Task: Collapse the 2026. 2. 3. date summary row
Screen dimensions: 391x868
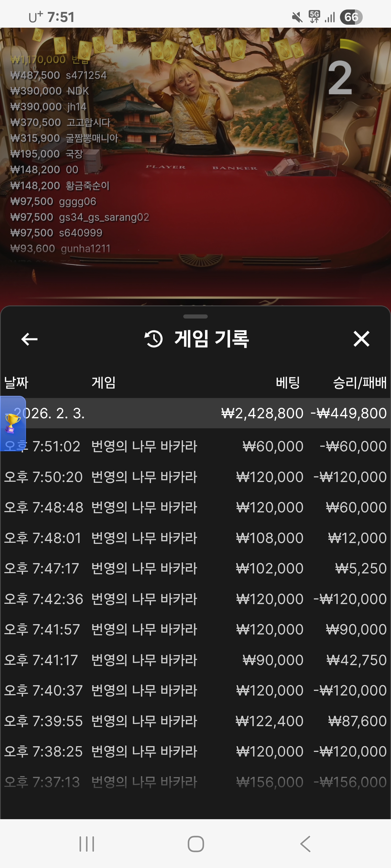Action: (195, 413)
